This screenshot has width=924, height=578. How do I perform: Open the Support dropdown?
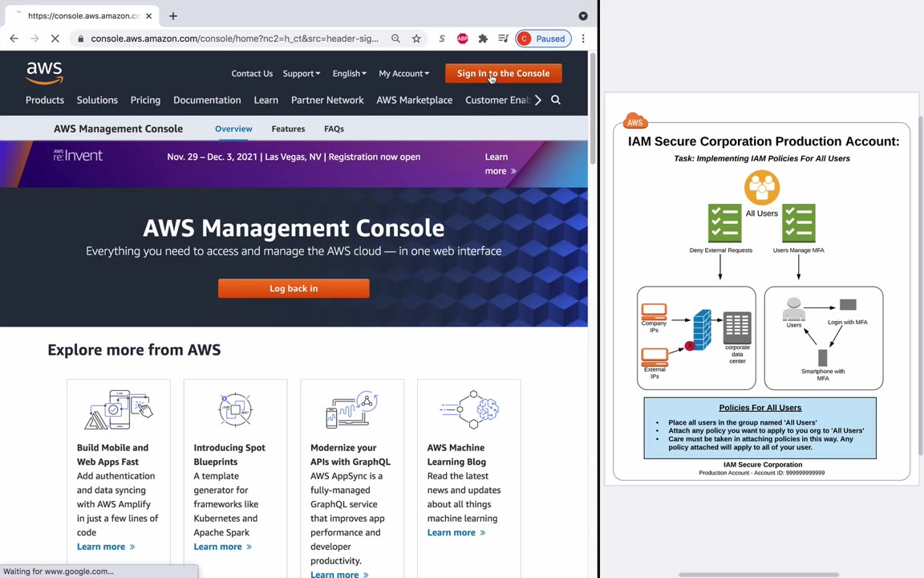point(301,73)
